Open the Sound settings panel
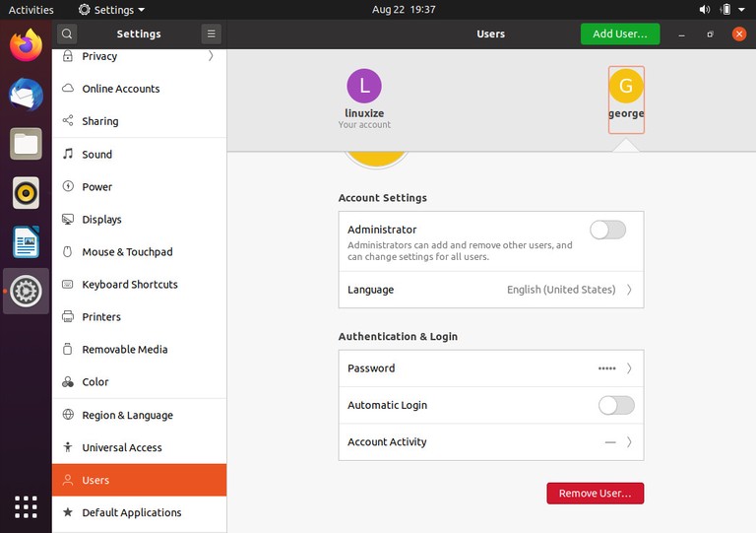The width and height of the screenshot is (756, 533). tap(140, 155)
